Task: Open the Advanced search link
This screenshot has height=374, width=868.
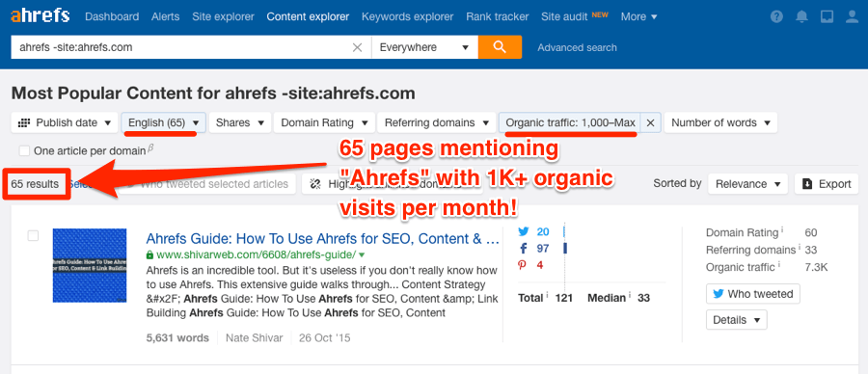Action: point(577,47)
